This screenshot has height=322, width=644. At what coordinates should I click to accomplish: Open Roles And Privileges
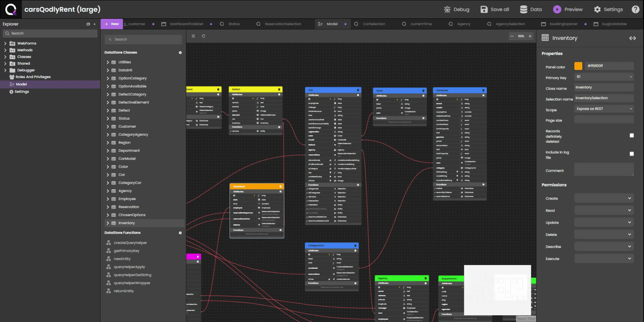click(x=33, y=77)
